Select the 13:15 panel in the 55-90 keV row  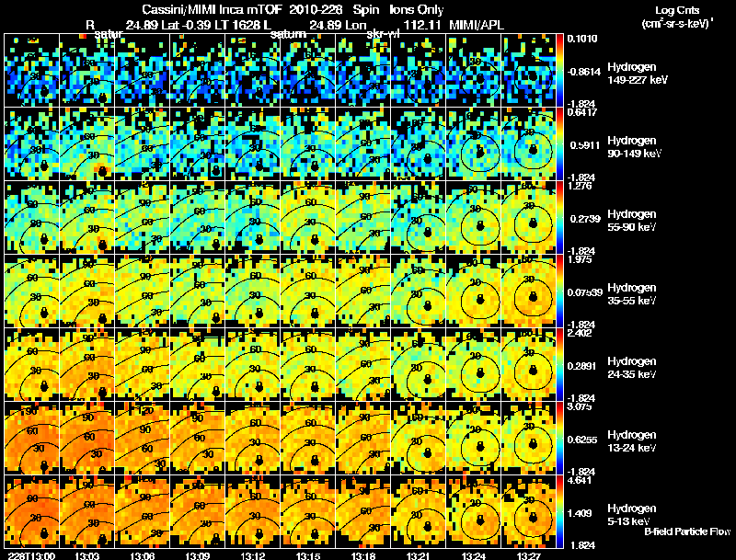308,218
